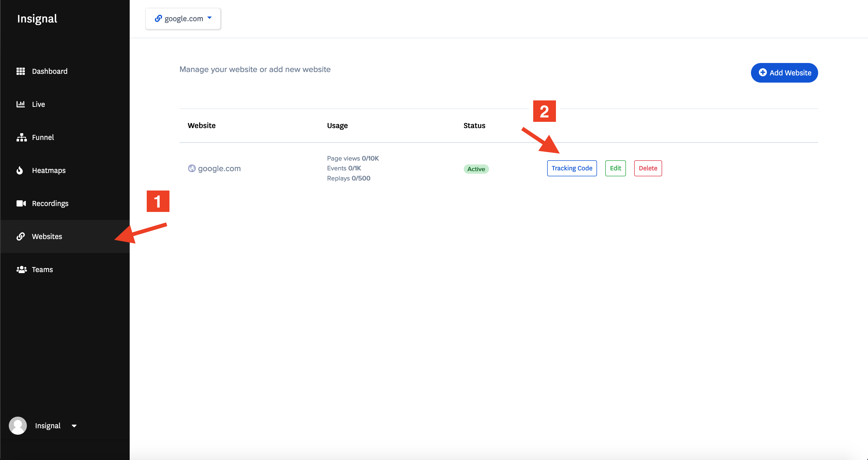
Task: Click the Active status badge
Action: point(476,169)
